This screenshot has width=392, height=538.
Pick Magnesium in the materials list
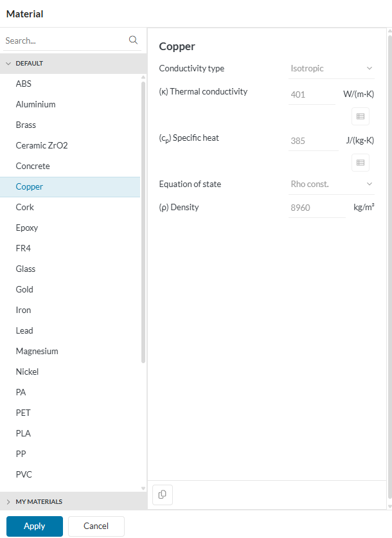(37, 351)
